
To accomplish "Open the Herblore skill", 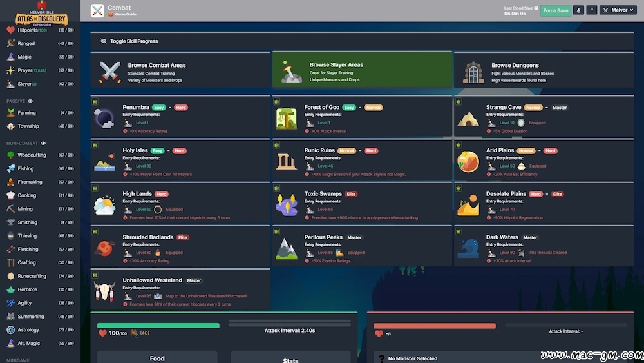I will click(x=40, y=289).
